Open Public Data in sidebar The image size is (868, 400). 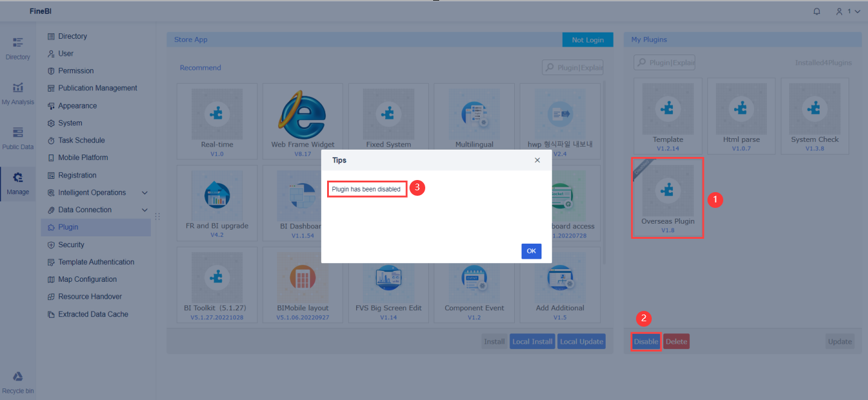point(18,139)
